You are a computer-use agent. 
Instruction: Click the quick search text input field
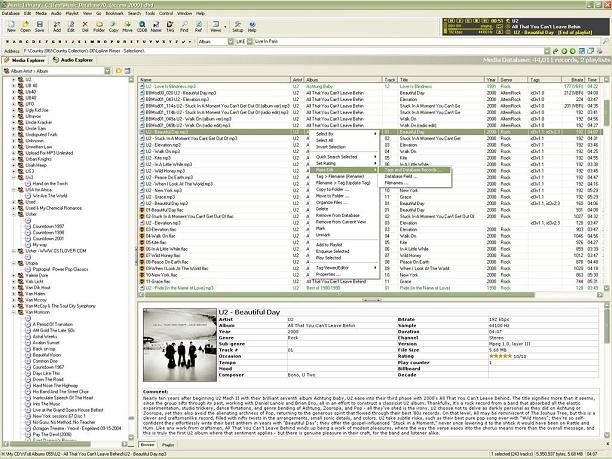tap(427, 41)
